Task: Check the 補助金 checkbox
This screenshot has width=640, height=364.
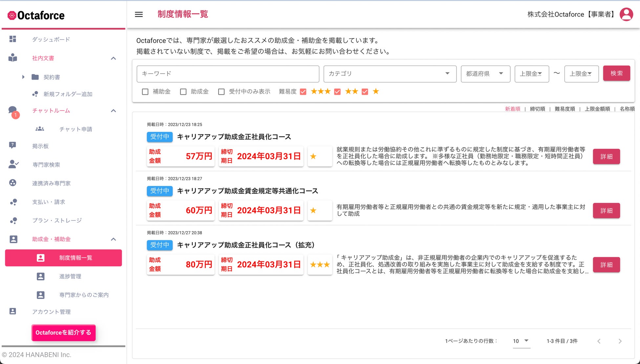Action: click(x=145, y=92)
